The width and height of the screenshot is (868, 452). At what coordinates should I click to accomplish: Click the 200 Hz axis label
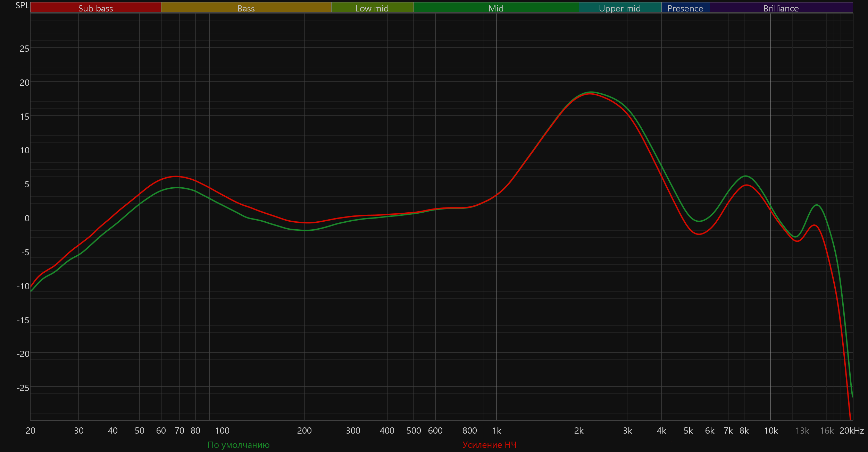304,430
